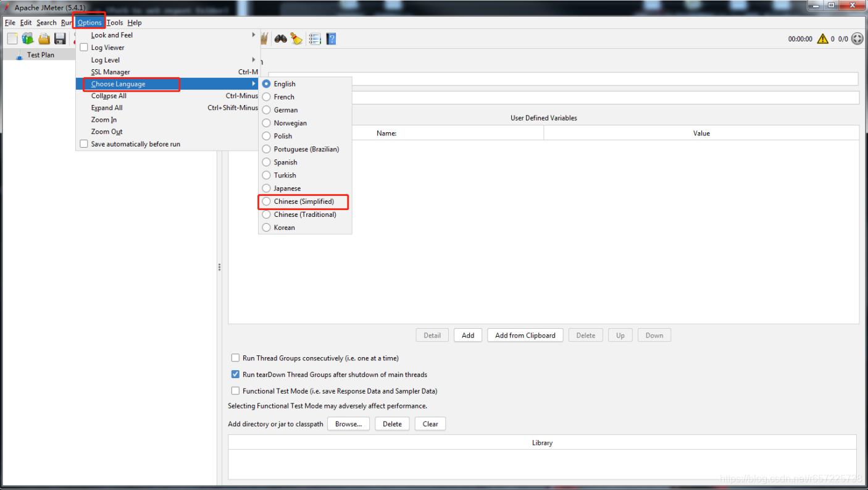Click the Library column header
This screenshot has width=868, height=490.
[x=542, y=442]
